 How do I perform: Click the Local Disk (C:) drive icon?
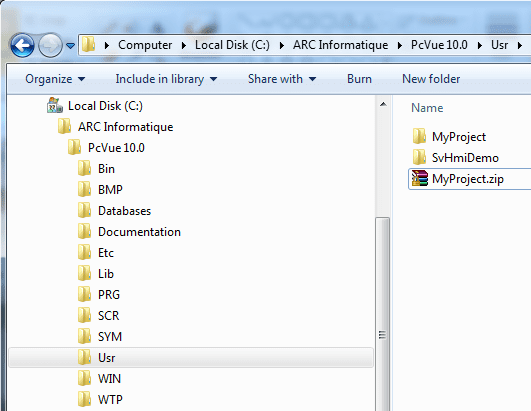55,105
